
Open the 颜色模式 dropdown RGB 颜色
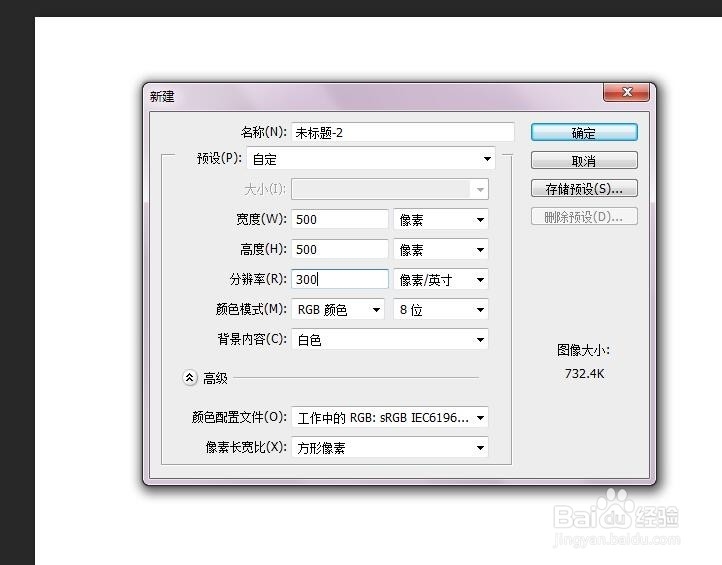coord(338,309)
